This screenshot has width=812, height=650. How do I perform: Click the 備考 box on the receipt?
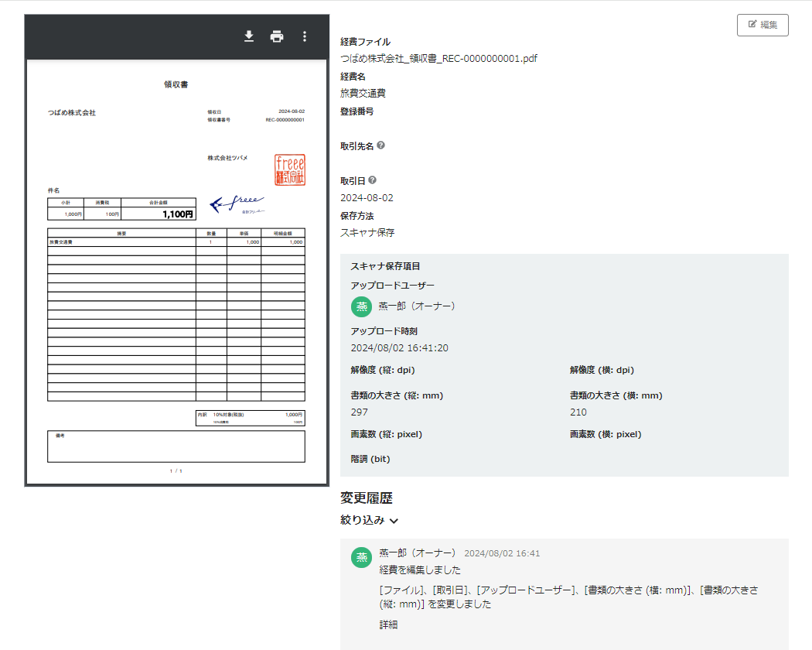tap(176, 446)
